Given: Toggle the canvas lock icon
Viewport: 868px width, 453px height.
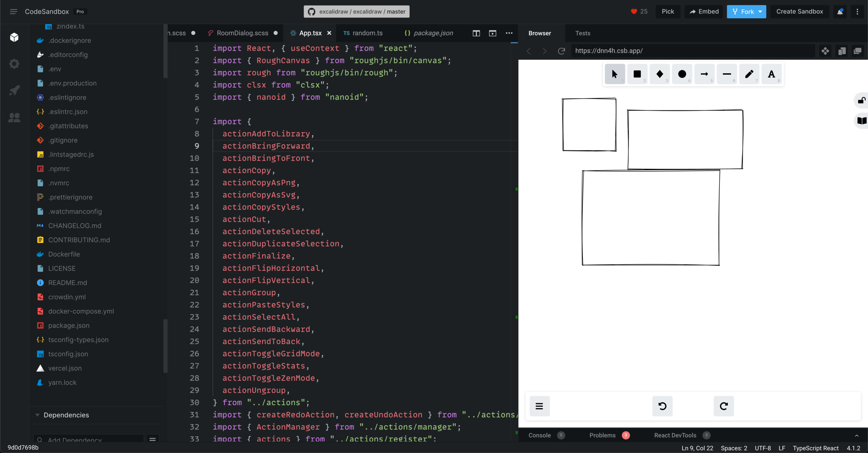Looking at the screenshot, I should coord(861,101).
